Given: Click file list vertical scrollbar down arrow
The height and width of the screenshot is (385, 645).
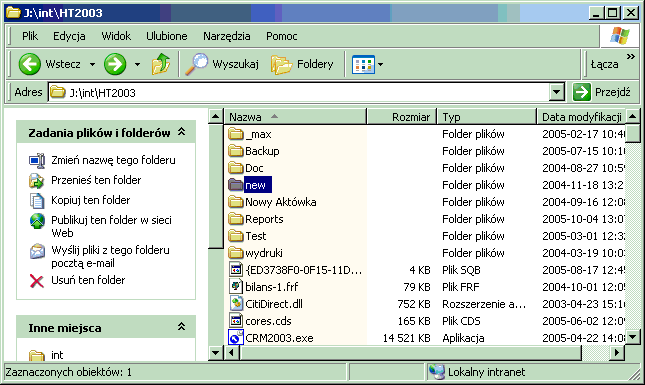Looking at the screenshot, I should click(632, 337).
